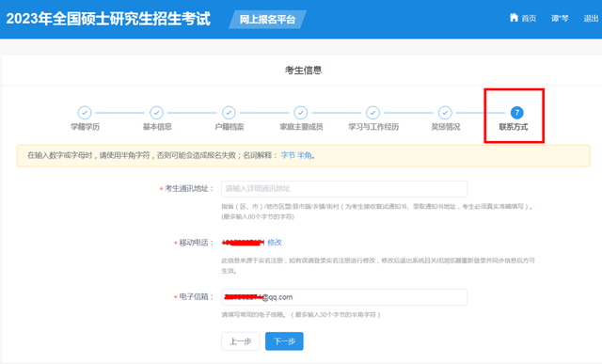The height and width of the screenshot is (364, 602).
Task: Click the 考生信息 section heading
Action: [303, 71]
